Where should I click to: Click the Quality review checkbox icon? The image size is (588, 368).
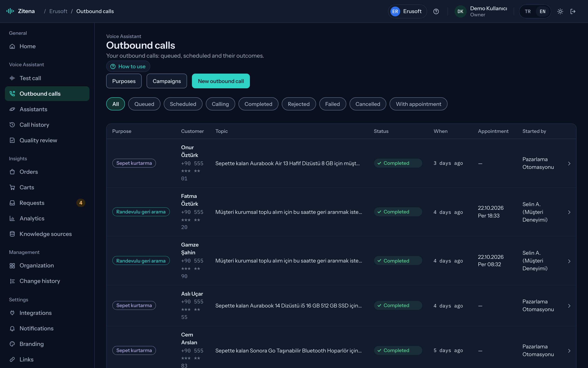(x=12, y=140)
